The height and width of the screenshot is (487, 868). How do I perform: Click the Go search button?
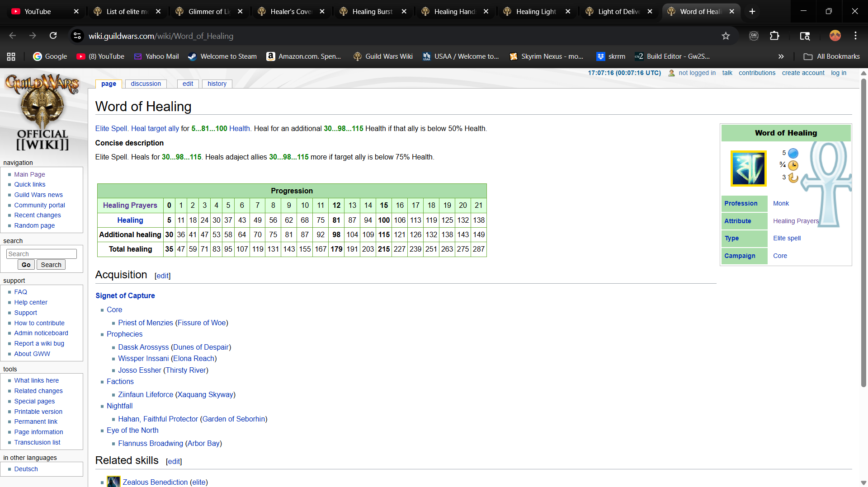[x=26, y=265]
